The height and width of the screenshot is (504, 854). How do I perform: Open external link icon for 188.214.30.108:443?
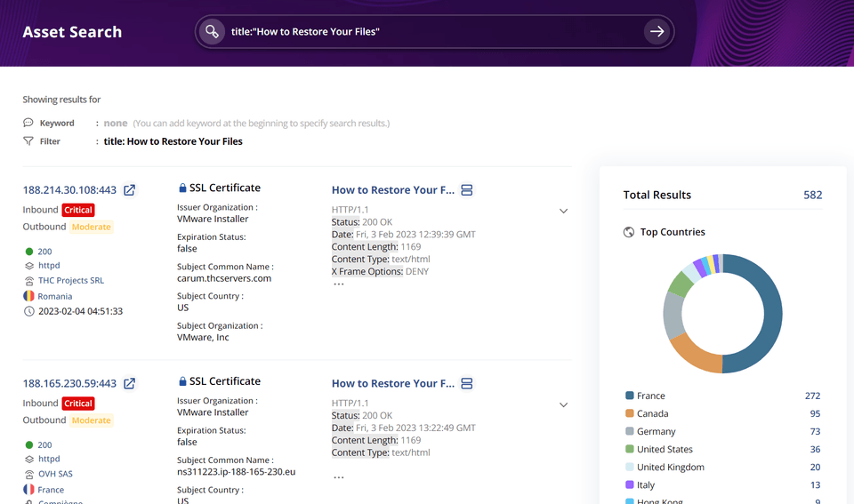[x=130, y=190]
